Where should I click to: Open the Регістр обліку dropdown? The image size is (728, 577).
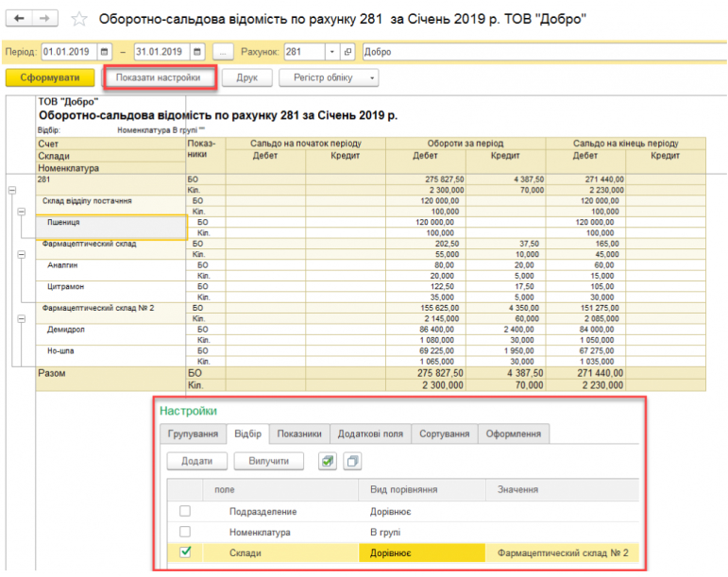pyautogui.click(x=329, y=77)
